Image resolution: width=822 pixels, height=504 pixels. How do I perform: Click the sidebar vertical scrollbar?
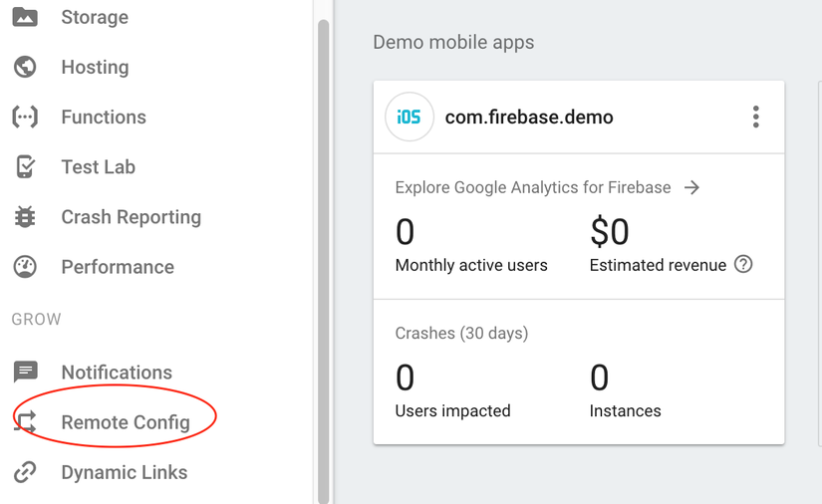pyautogui.click(x=324, y=261)
